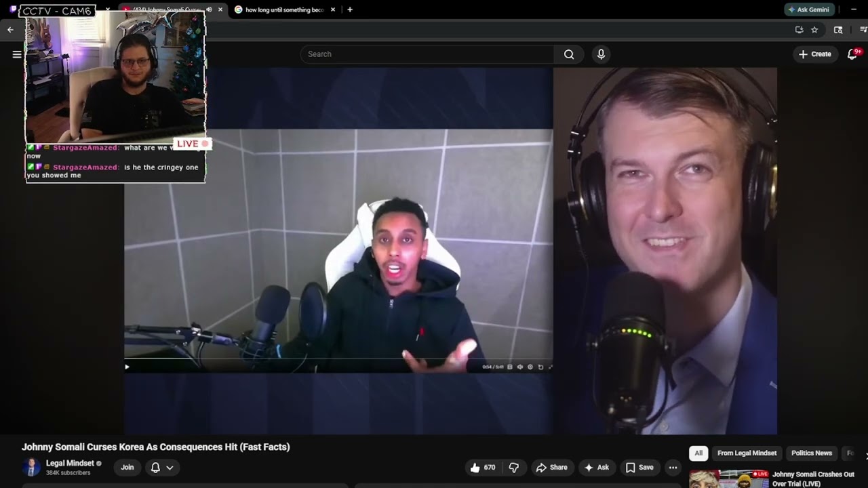Click the recommended LIVE video thumbnail
The image size is (868, 488).
[x=729, y=479]
